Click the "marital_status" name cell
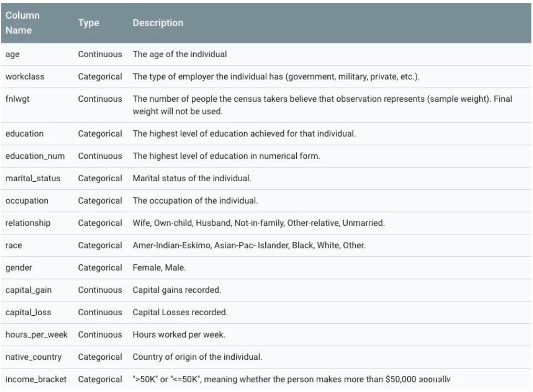The width and height of the screenshot is (533, 392). coord(33,179)
